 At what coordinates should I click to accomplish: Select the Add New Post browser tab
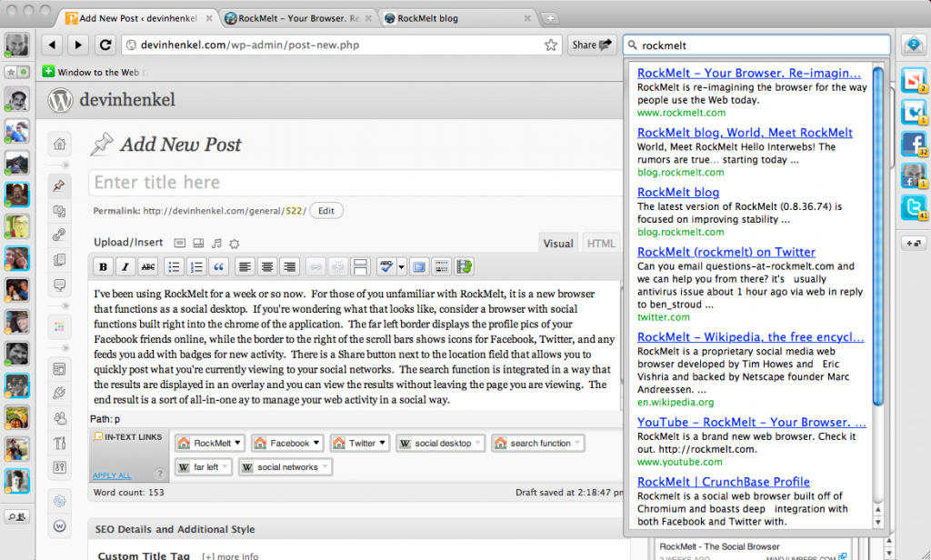[138, 18]
